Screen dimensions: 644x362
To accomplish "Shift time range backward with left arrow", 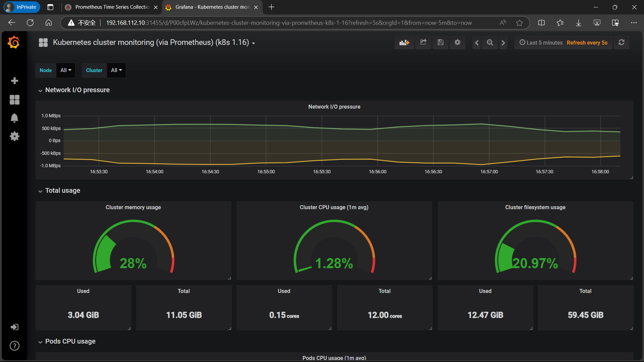I will [477, 43].
